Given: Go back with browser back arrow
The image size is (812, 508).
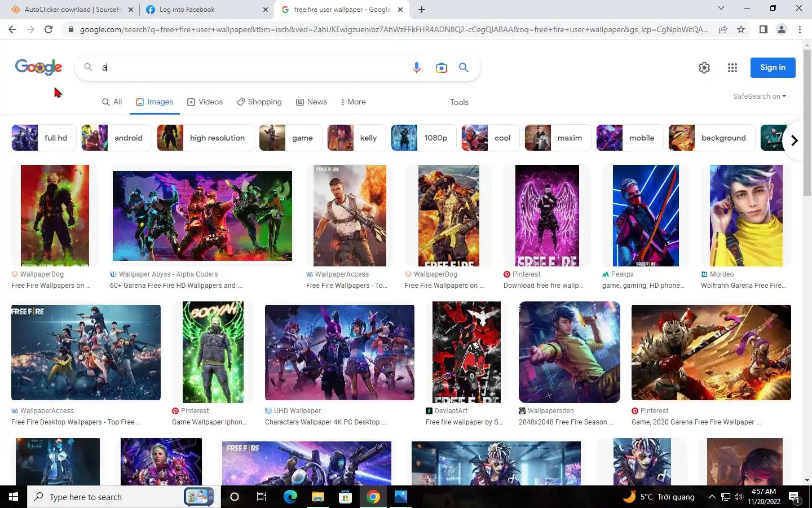Looking at the screenshot, I should click(12, 29).
